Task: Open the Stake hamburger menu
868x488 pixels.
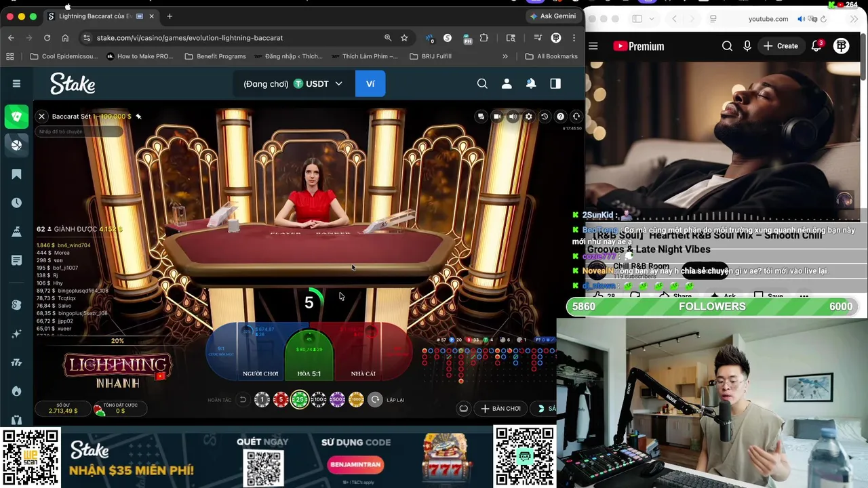Action: click(x=16, y=83)
